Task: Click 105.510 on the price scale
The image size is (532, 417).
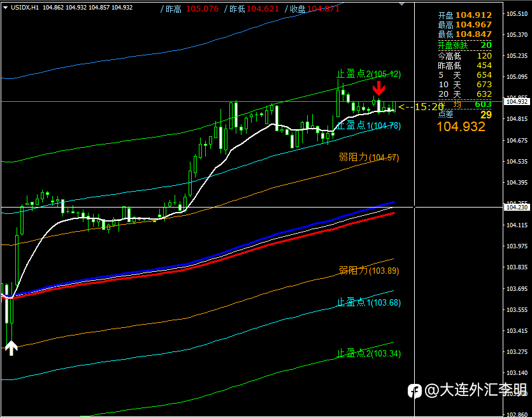Action: pyautogui.click(x=517, y=14)
